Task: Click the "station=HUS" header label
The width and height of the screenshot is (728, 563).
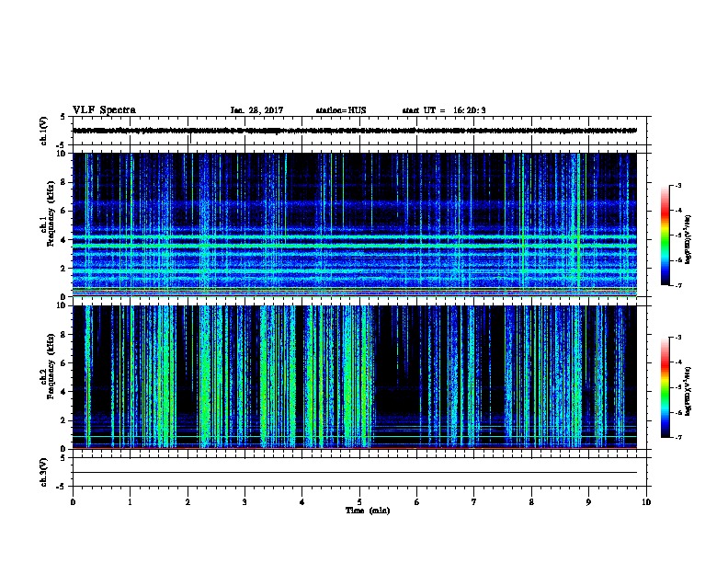Action: [341, 110]
